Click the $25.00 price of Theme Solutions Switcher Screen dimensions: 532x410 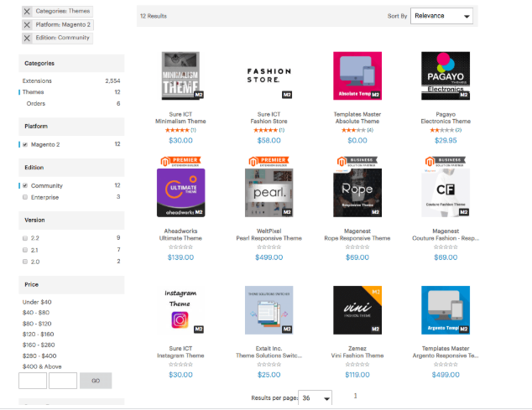[x=269, y=375]
